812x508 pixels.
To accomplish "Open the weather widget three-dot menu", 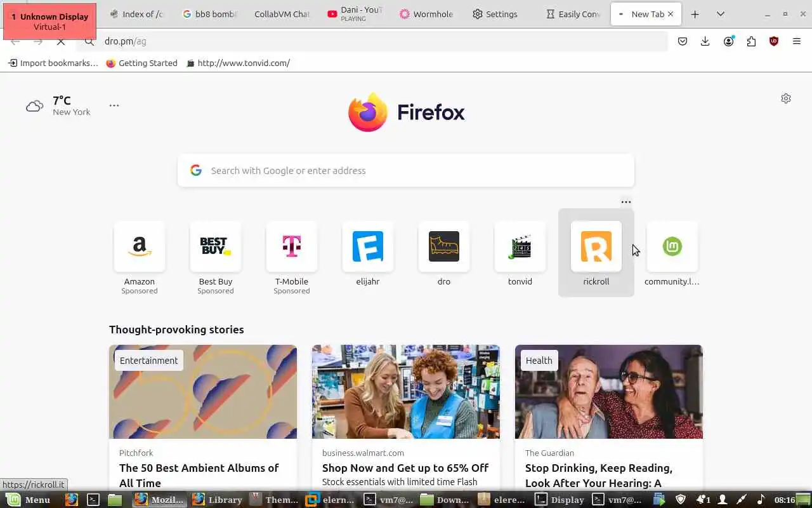I will tap(114, 105).
